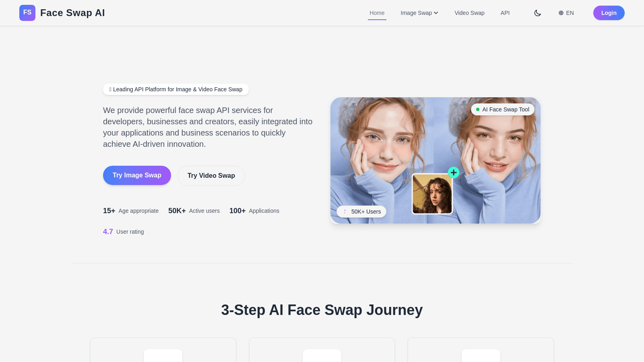
Task: Click the 4.7 User rating stat
Action: (123, 232)
